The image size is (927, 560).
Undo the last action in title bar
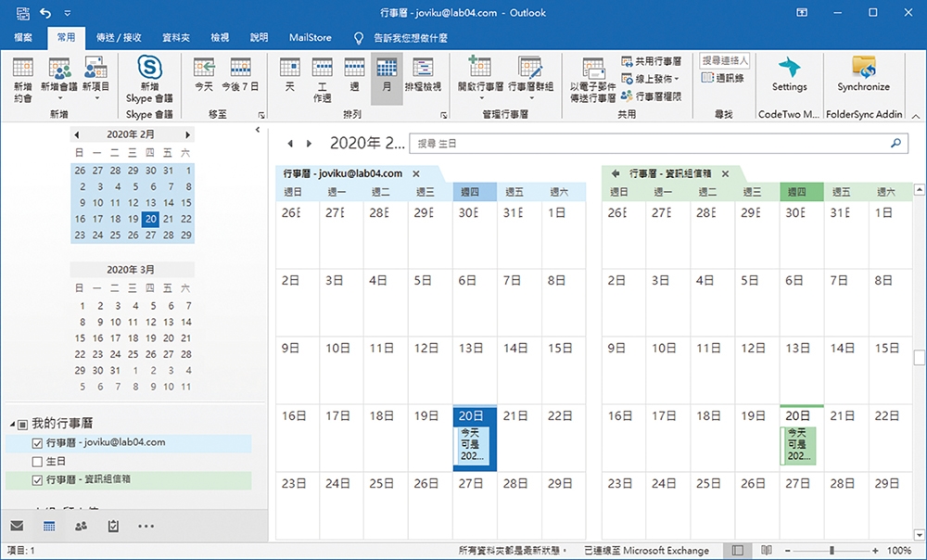45,12
